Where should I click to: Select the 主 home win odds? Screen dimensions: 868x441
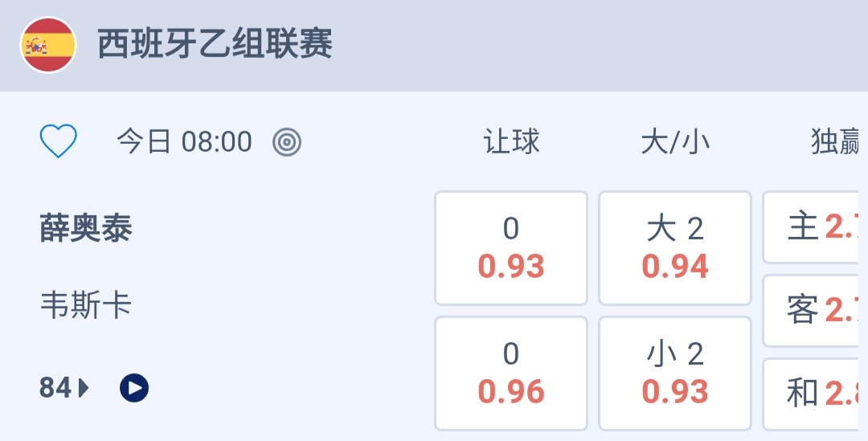click(x=815, y=227)
